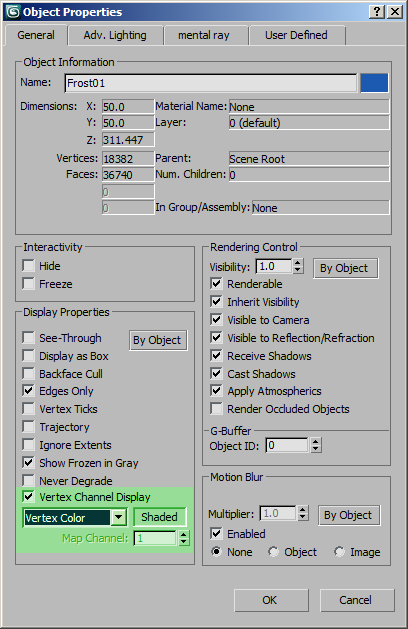Open the Vertex Color dropdown arrow
This screenshot has height=629, width=408.
(119, 517)
